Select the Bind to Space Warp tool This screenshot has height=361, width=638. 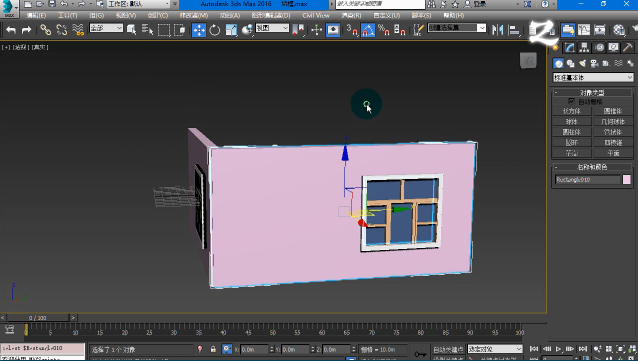pyautogui.click(x=77, y=30)
